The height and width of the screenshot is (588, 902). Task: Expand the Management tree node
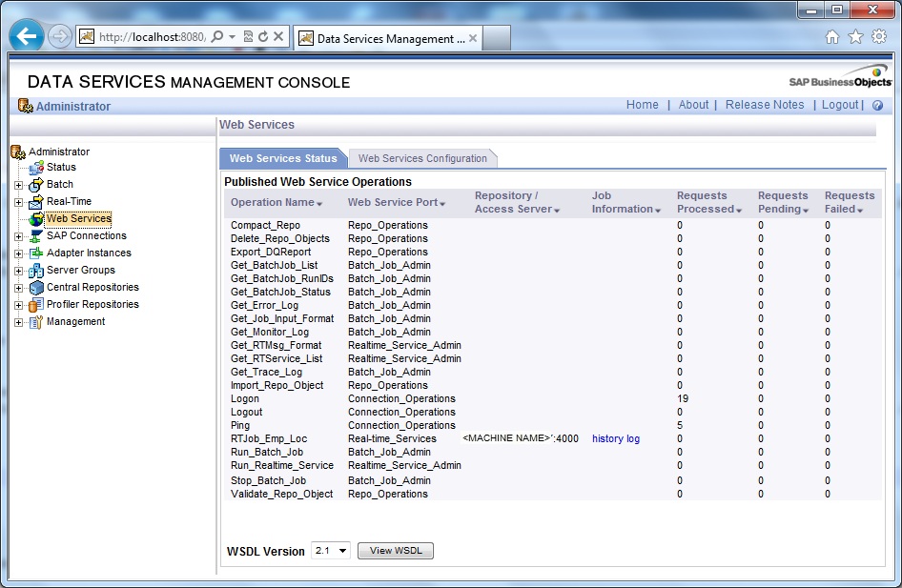pyautogui.click(x=18, y=322)
